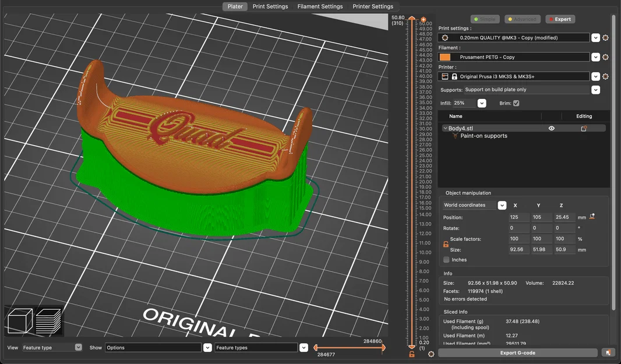The width and height of the screenshot is (621, 364).
Task: Click the vertical slider lock icon
Action: tap(412, 354)
